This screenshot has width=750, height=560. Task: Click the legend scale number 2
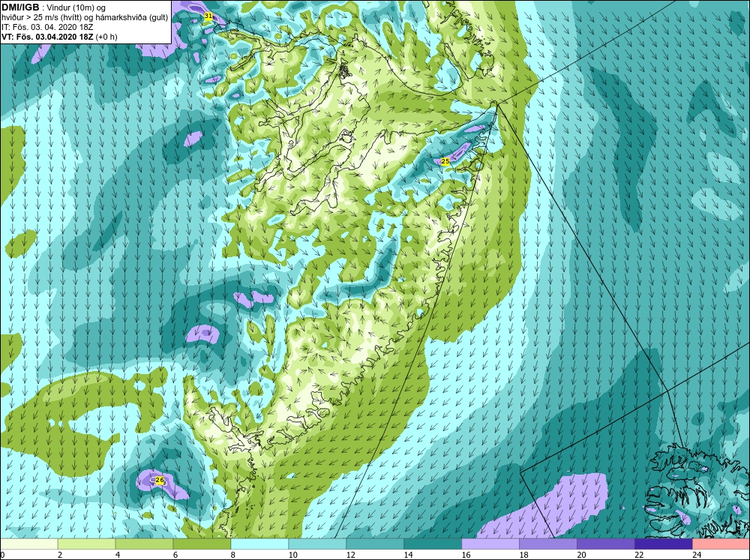[x=60, y=555]
